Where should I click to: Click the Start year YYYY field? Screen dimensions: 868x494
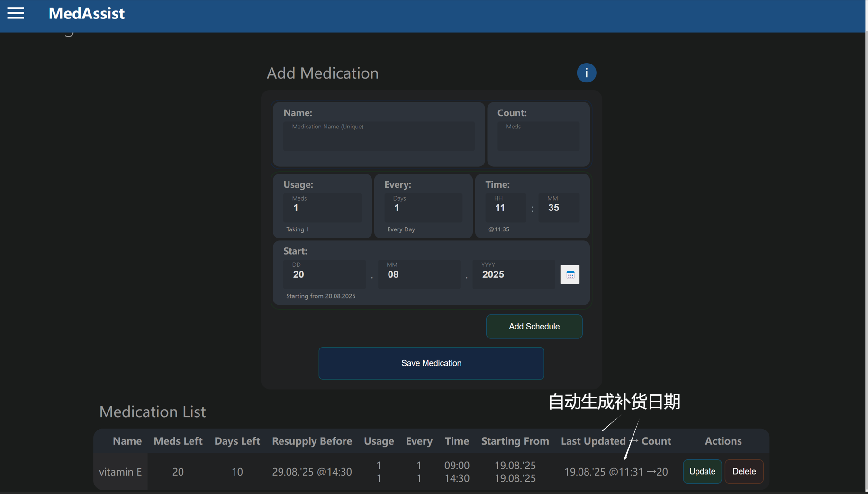(x=514, y=274)
